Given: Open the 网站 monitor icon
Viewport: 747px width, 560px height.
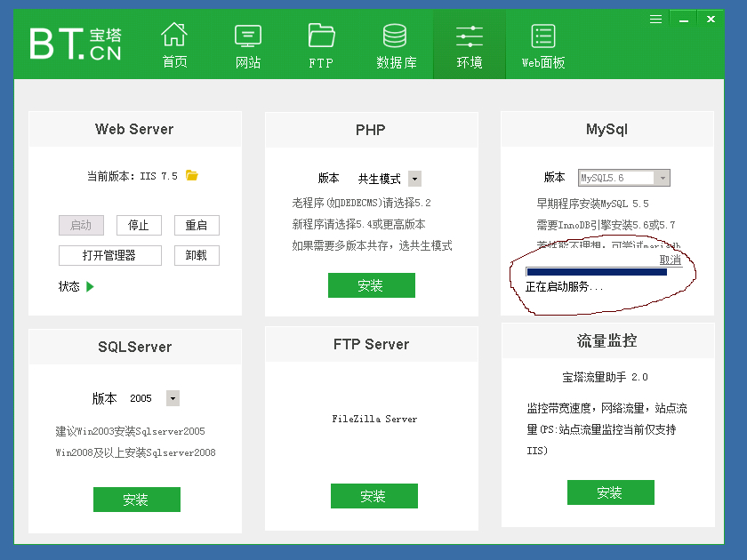Looking at the screenshot, I should pos(248,36).
